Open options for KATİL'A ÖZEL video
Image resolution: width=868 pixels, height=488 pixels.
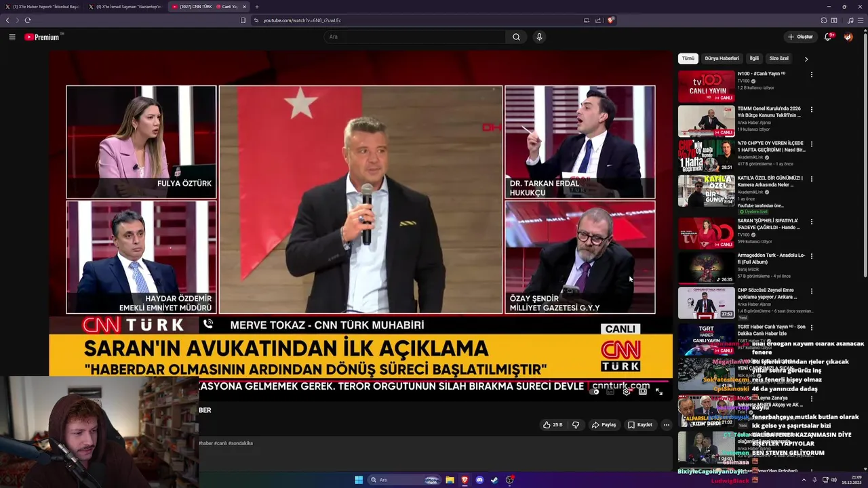pyautogui.click(x=811, y=179)
